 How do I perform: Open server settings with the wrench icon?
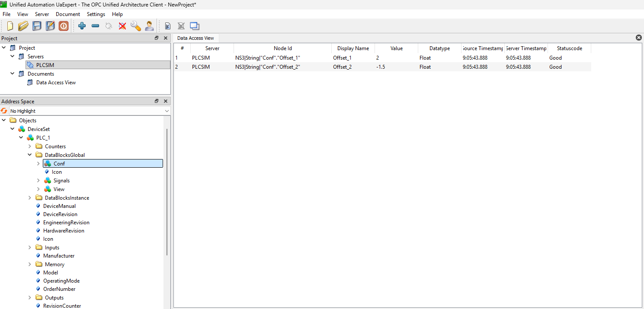coord(136,26)
